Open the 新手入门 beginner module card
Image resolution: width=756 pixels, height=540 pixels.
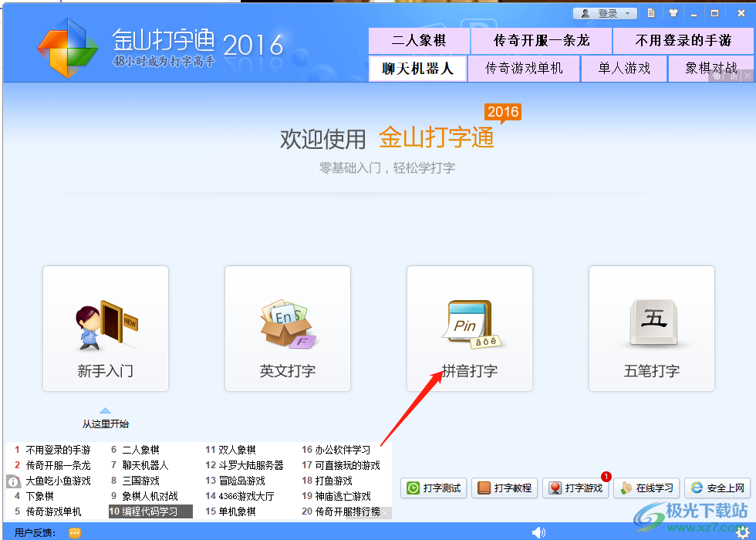(x=106, y=329)
